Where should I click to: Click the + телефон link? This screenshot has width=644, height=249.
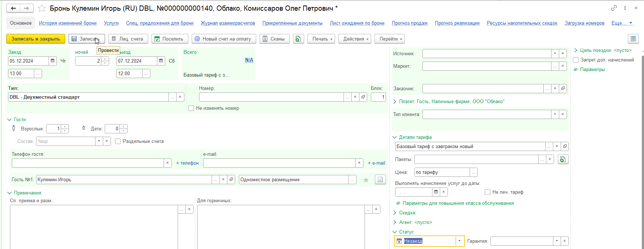tap(187, 163)
